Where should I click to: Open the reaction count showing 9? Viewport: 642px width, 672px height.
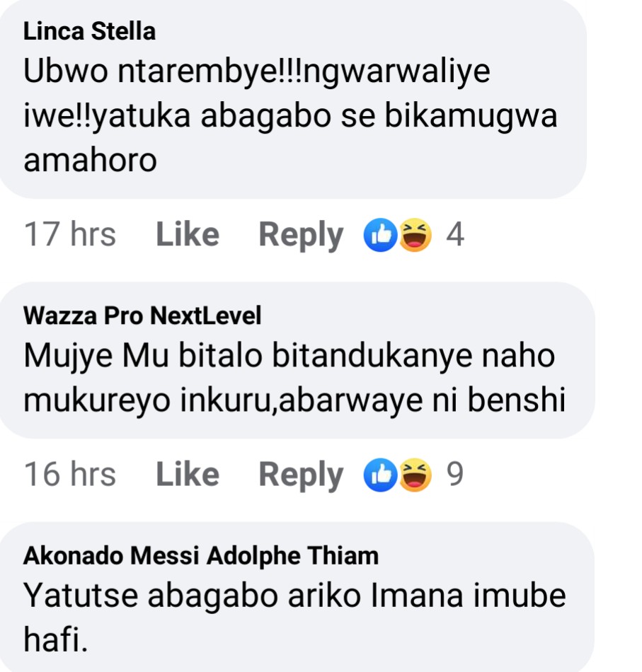click(455, 475)
